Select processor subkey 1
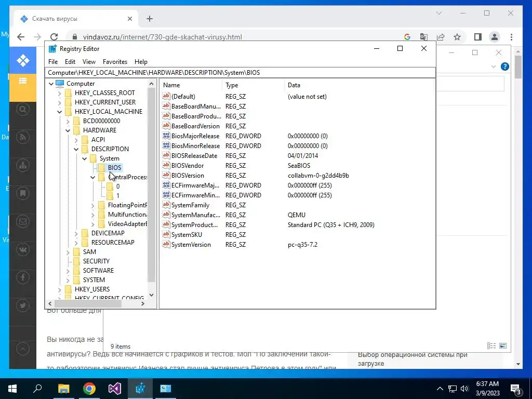The height and width of the screenshot is (399, 532). click(x=118, y=196)
